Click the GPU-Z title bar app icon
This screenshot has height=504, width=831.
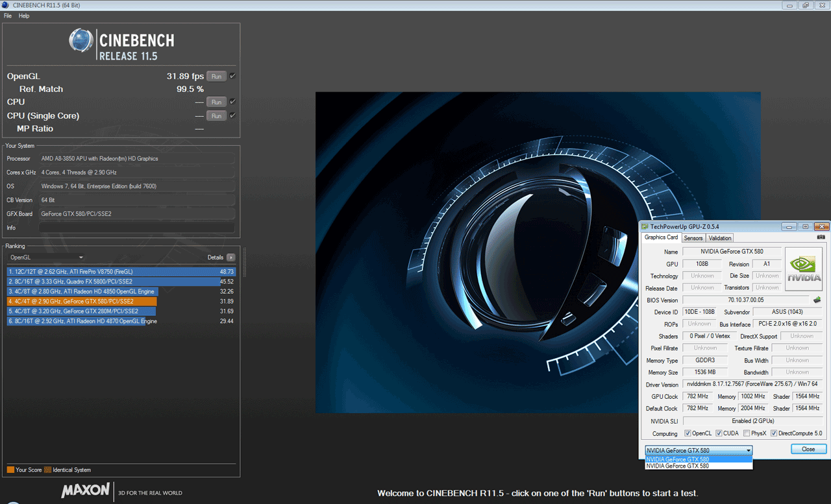point(645,226)
